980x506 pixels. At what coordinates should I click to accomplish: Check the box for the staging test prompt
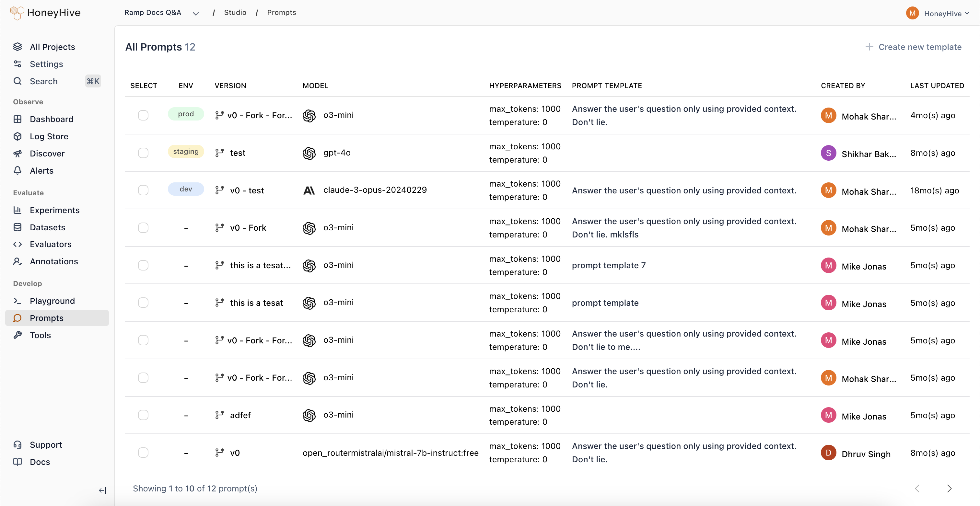pos(143,153)
